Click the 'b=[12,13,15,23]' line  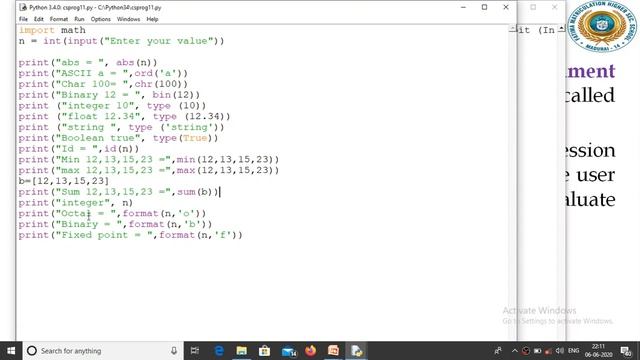pyautogui.click(x=64, y=181)
